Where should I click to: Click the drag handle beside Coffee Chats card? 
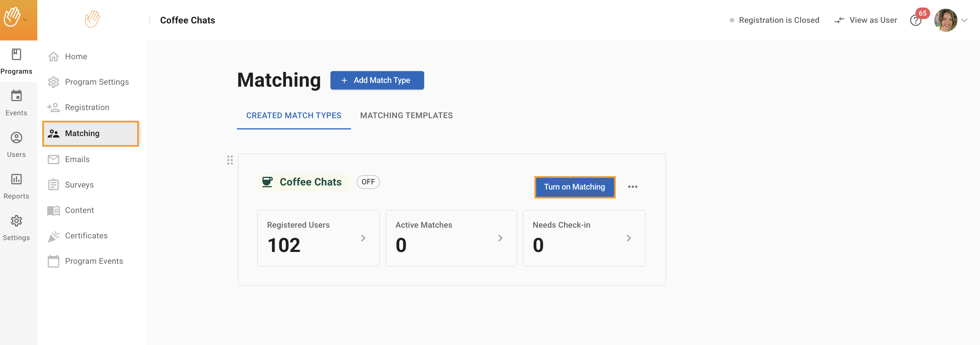(x=230, y=160)
